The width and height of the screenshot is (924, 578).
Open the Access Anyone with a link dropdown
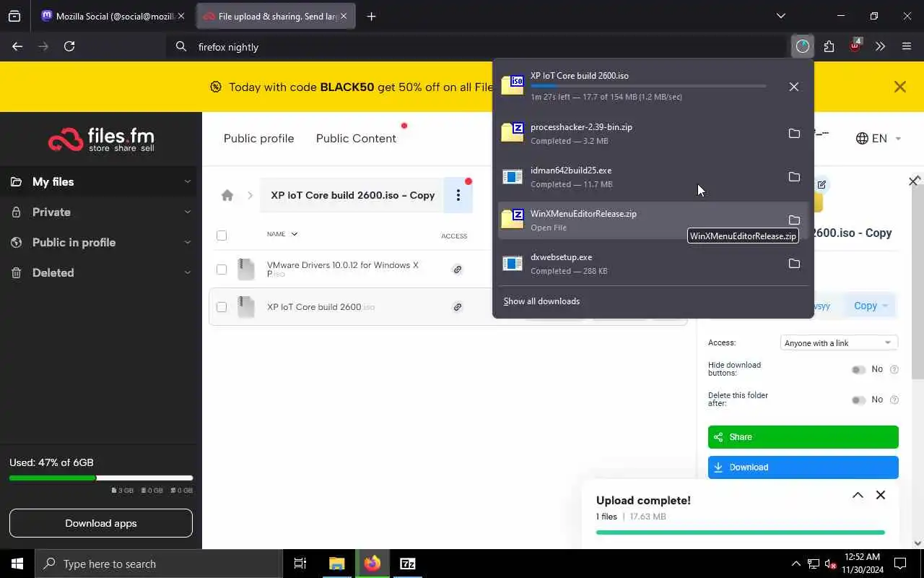tap(839, 343)
